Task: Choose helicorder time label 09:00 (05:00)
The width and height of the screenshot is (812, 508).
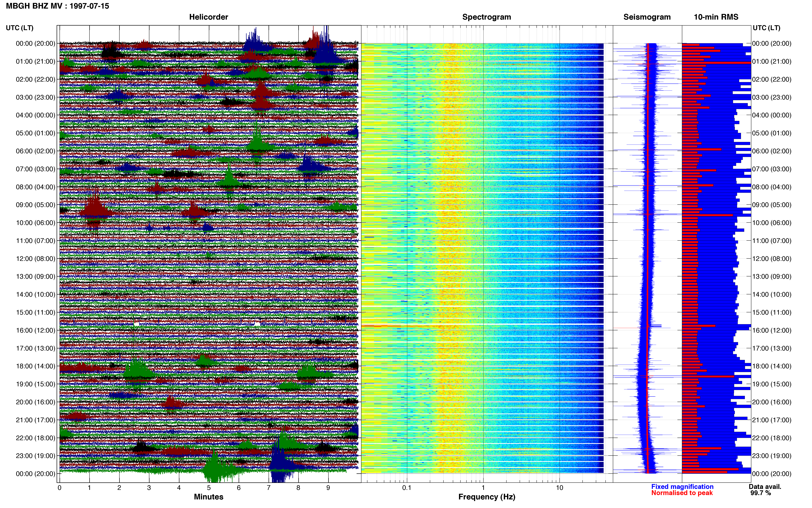Action: click(36, 205)
